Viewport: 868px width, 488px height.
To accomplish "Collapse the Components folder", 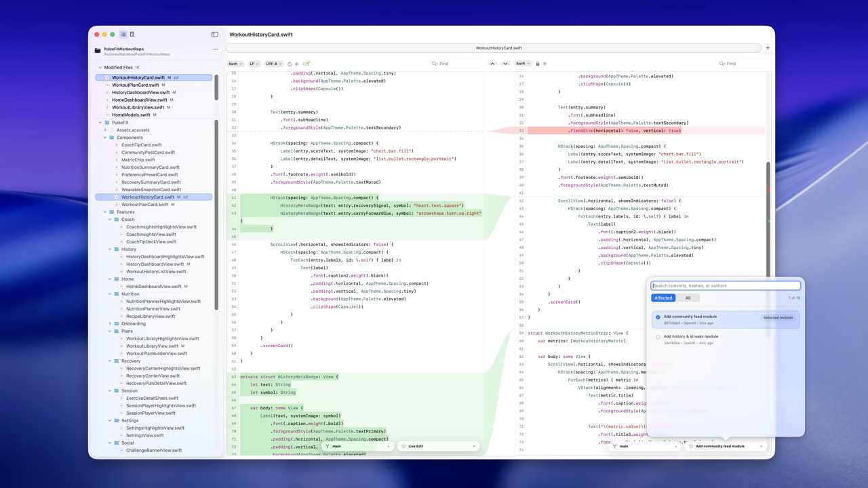I will [x=105, y=138].
